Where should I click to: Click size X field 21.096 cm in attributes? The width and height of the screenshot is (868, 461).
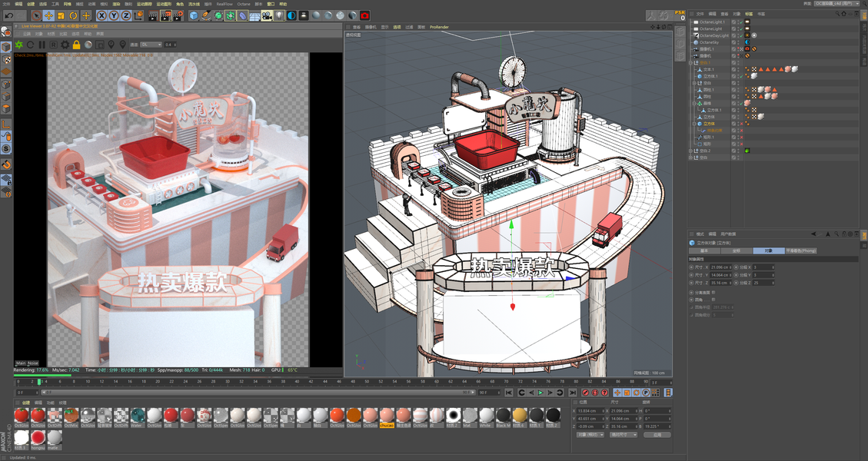[x=720, y=267]
